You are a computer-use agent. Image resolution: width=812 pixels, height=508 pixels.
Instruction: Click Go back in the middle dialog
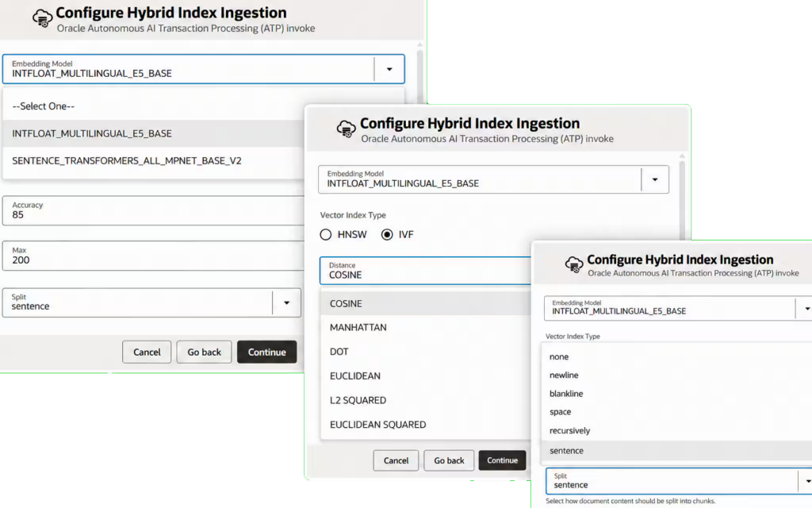[449, 461]
